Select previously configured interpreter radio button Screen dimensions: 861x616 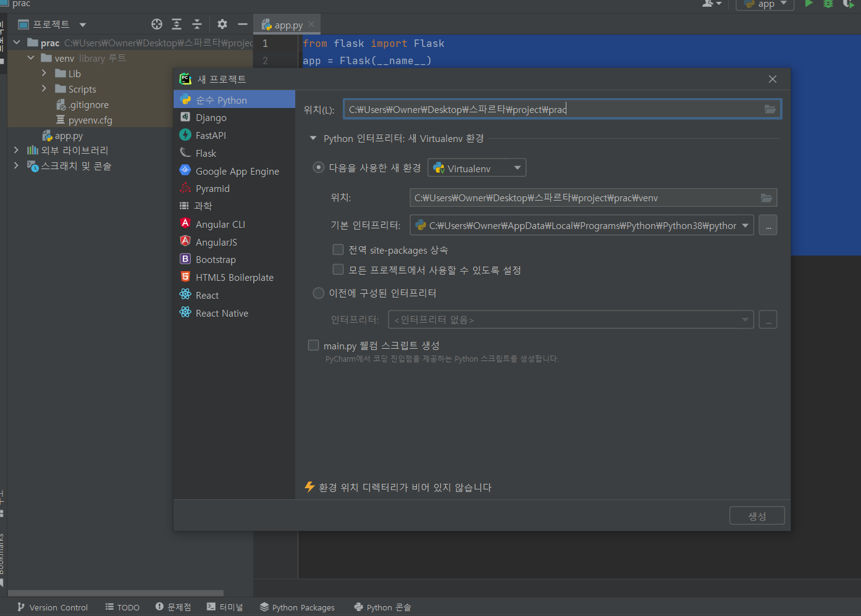319,293
